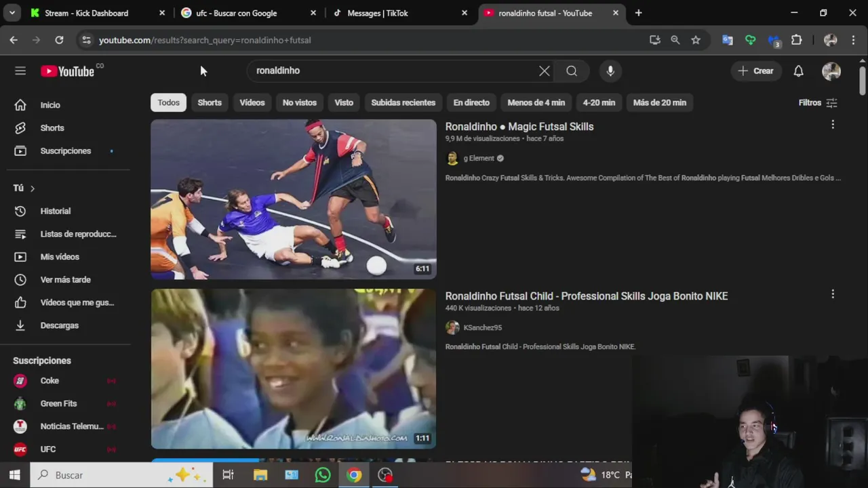Select the Menos de 4 min chip
This screenshot has width=868, height=488.
(536, 102)
